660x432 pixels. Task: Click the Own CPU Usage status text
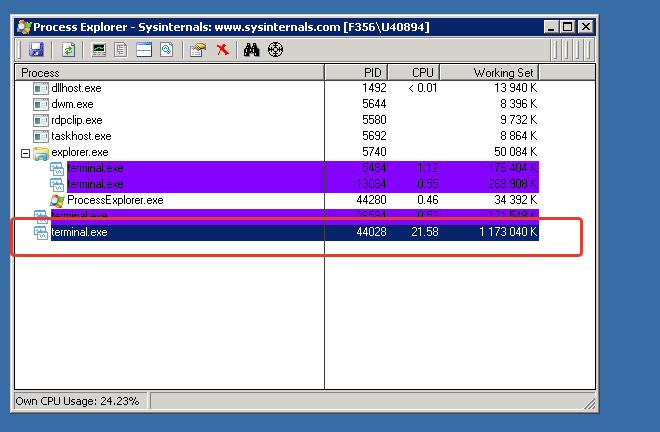point(77,401)
